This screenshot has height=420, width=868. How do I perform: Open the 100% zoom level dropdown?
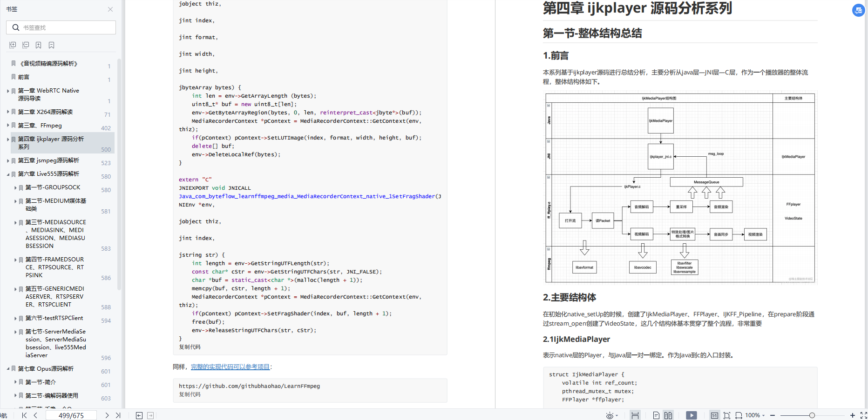point(755,415)
